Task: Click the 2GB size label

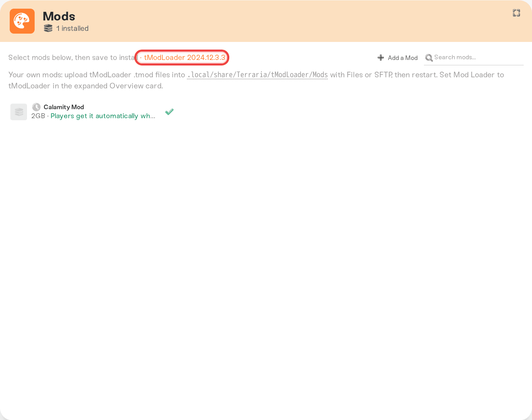Action: pyautogui.click(x=38, y=116)
